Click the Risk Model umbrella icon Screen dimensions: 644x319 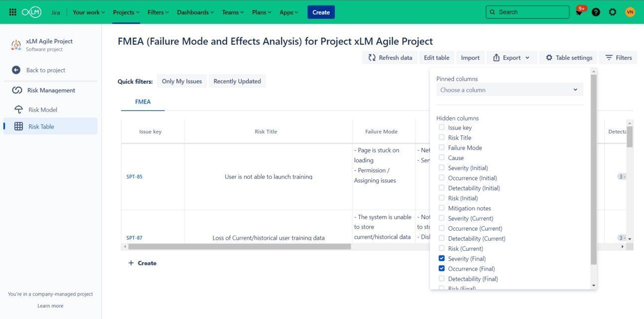(x=18, y=110)
